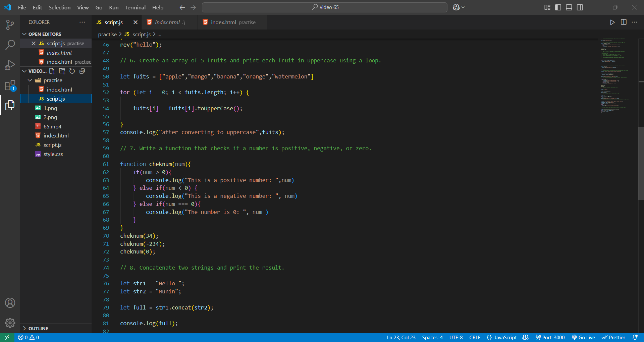Click the video 65 command center search

pos(325,7)
